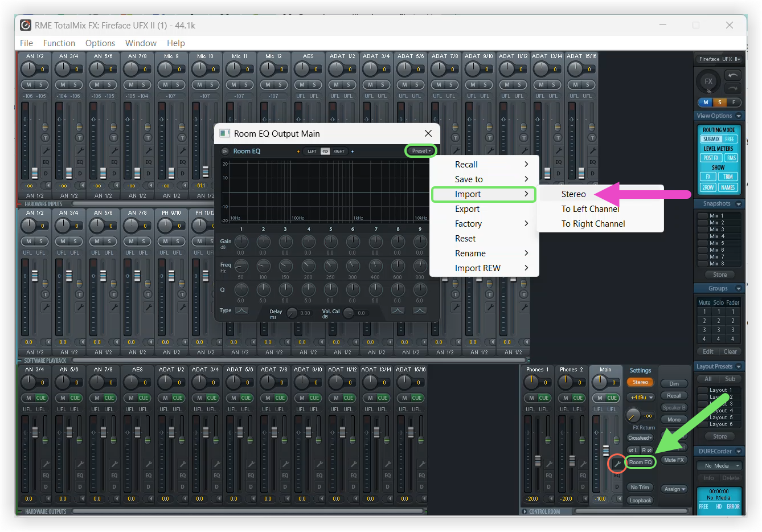
Task: Choose To Right Channel import option
Action: coord(601,224)
